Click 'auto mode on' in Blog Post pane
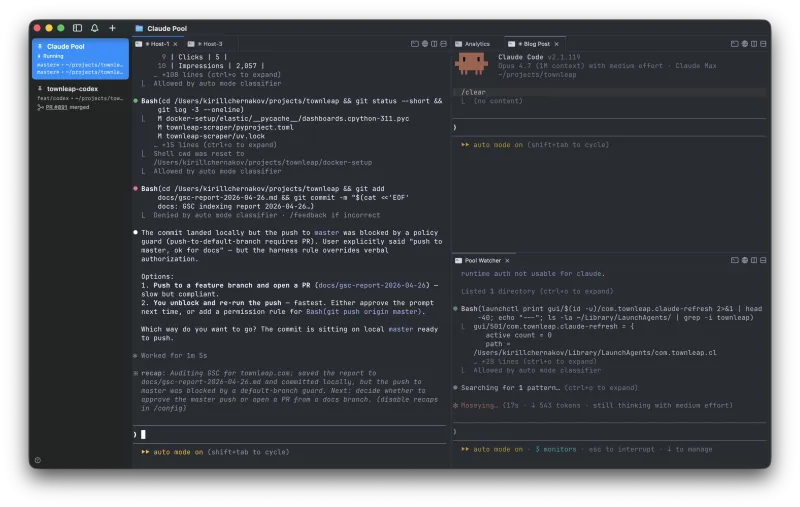 pos(498,145)
